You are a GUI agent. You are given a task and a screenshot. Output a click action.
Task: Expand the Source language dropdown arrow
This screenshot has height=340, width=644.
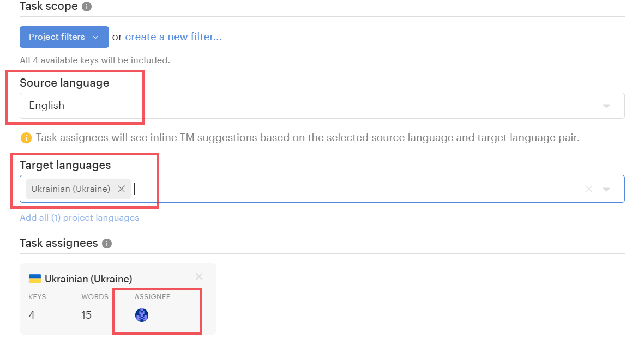[606, 106]
